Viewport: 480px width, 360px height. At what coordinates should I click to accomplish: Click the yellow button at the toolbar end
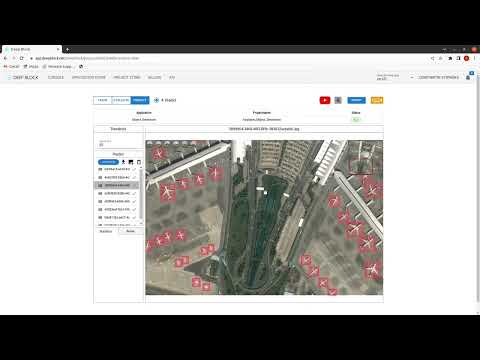click(x=377, y=100)
